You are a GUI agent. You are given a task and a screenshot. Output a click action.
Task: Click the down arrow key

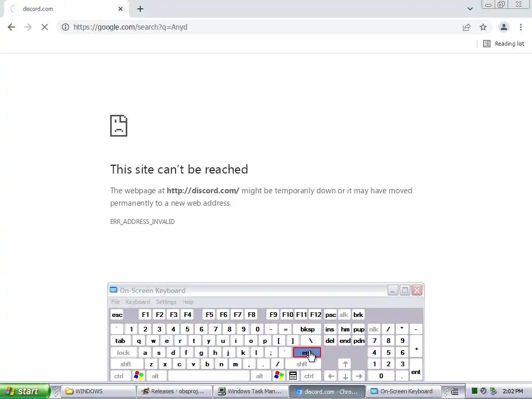tap(345, 376)
